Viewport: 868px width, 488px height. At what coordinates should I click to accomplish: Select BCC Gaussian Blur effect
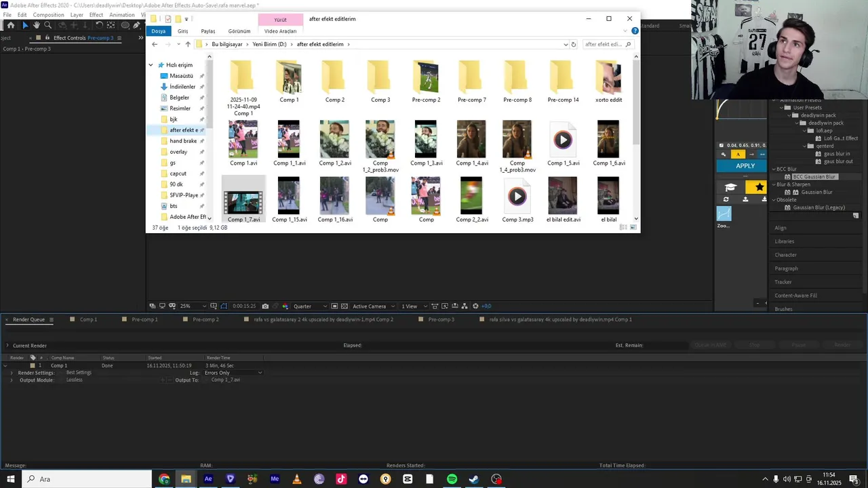click(814, 177)
